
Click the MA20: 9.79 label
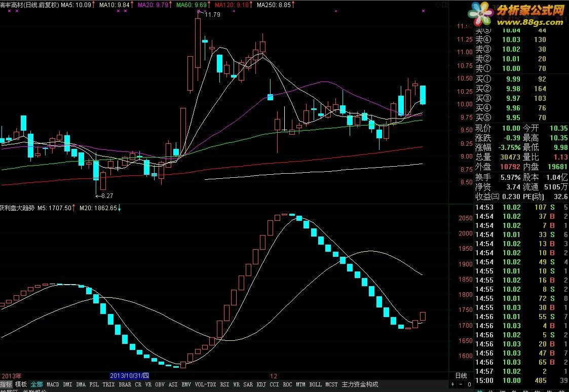click(153, 5)
